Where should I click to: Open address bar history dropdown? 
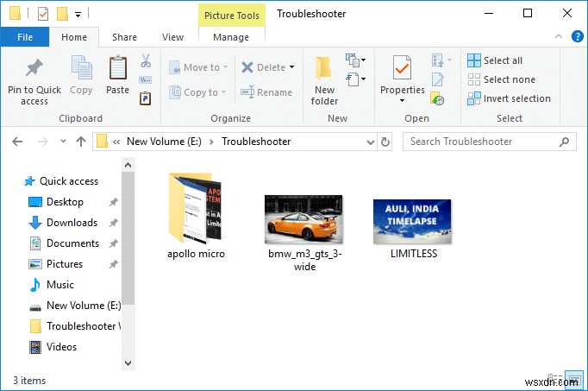(x=370, y=142)
